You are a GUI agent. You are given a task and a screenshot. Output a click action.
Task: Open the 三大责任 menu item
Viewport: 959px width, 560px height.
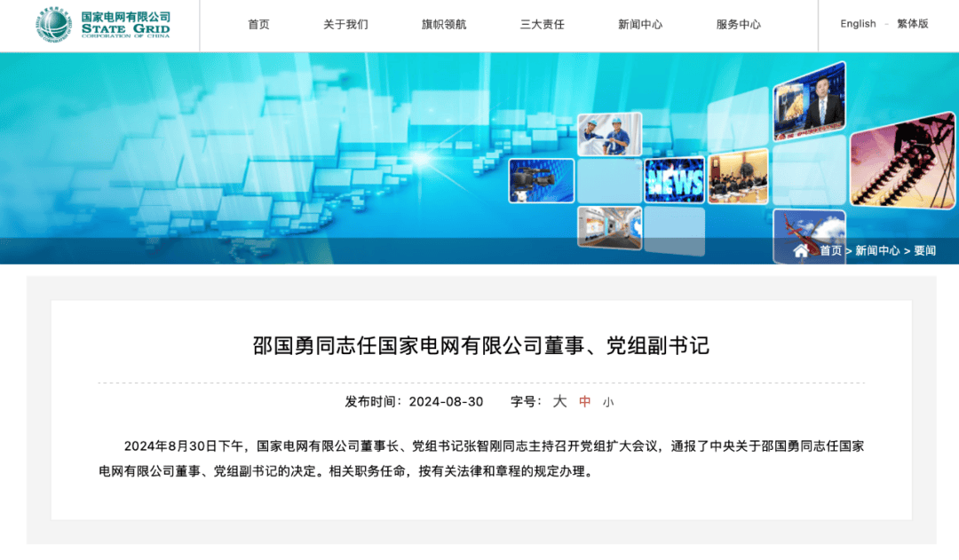(542, 25)
